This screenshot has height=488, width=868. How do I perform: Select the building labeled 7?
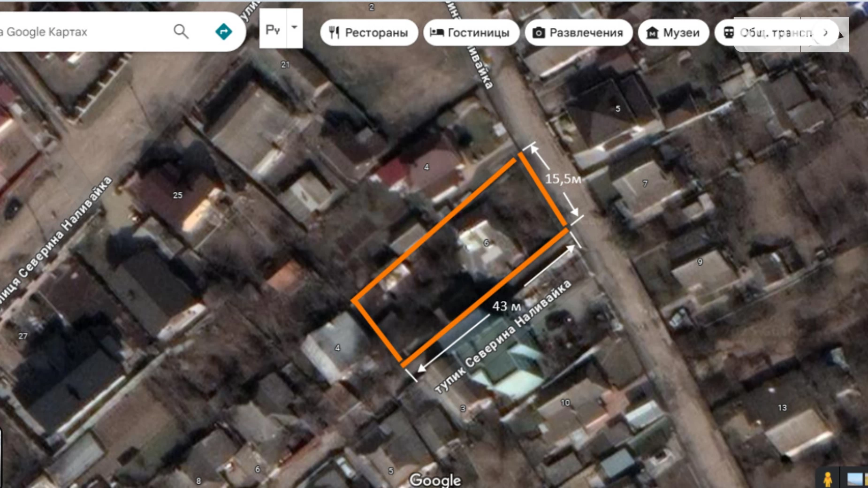point(645,183)
